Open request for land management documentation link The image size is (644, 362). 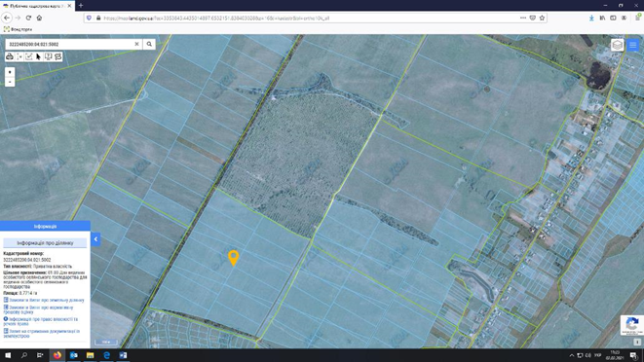pos(42,333)
